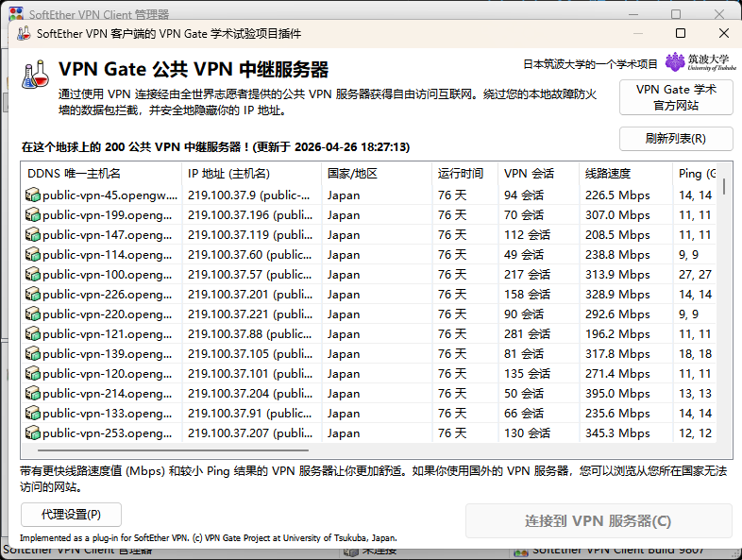Click server icon for public-vpn-114 row
Viewport: 742px width, 560px height.
pyautogui.click(x=33, y=254)
